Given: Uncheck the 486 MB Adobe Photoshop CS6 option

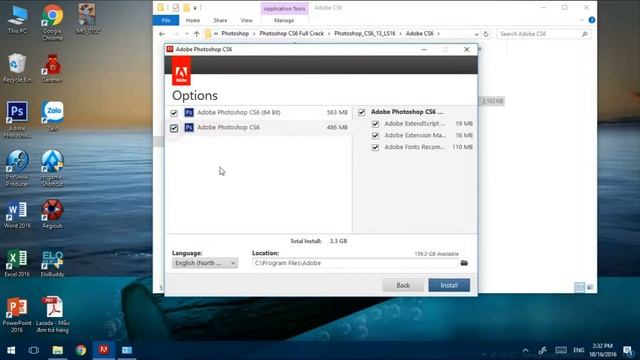Looking at the screenshot, I should pos(174,128).
